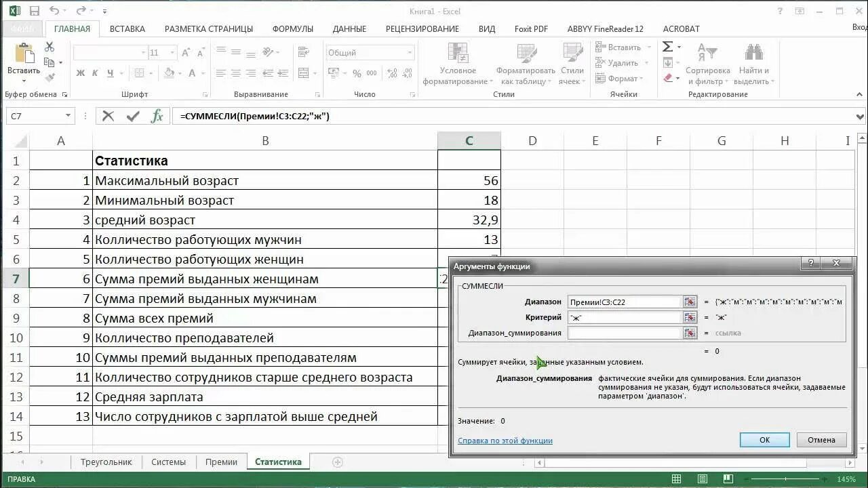Switch to the Треугольник sheet tab

point(106,462)
